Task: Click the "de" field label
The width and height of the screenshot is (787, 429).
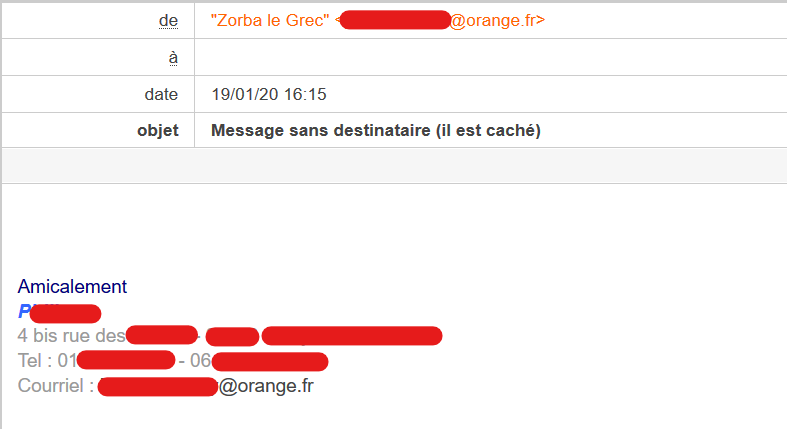Action: 169,20
